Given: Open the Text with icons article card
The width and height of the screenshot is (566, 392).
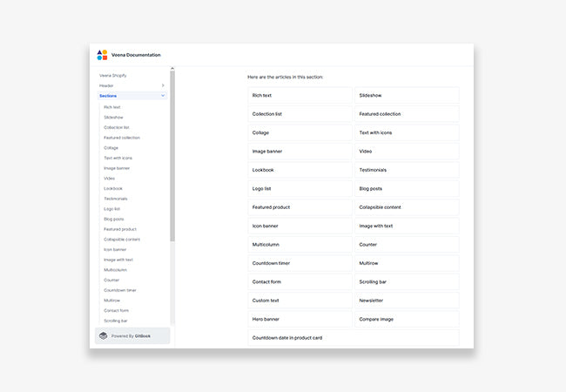Looking at the screenshot, I should click(x=407, y=132).
